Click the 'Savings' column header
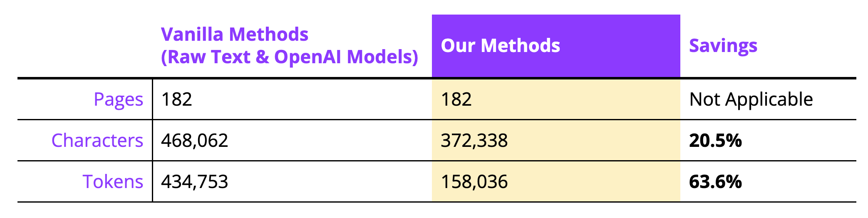The width and height of the screenshot is (868, 218). point(723,46)
